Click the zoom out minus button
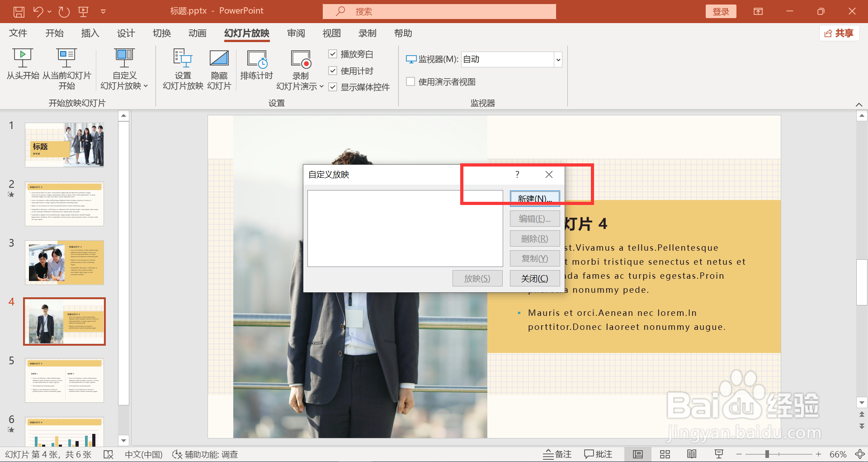 pyautogui.click(x=739, y=454)
